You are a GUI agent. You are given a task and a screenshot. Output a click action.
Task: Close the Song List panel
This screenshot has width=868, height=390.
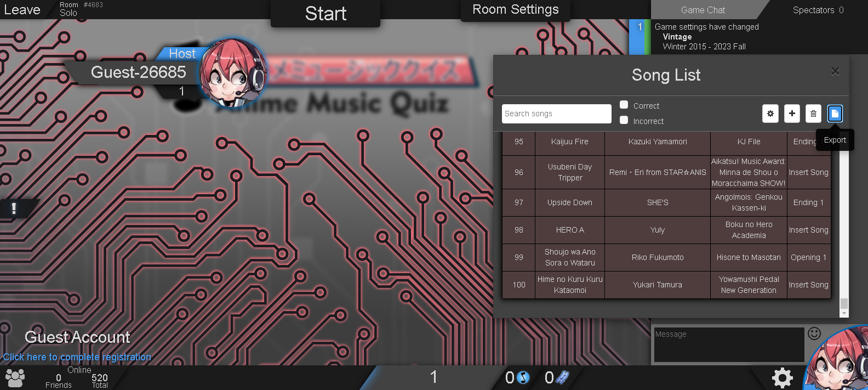[835, 71]
